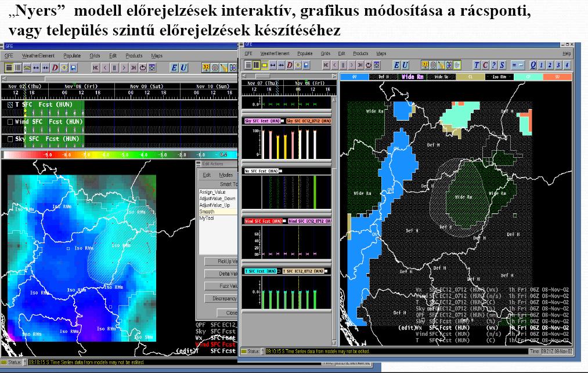Click quick set button 1 in right toolbar

click(x=542, y=65)
